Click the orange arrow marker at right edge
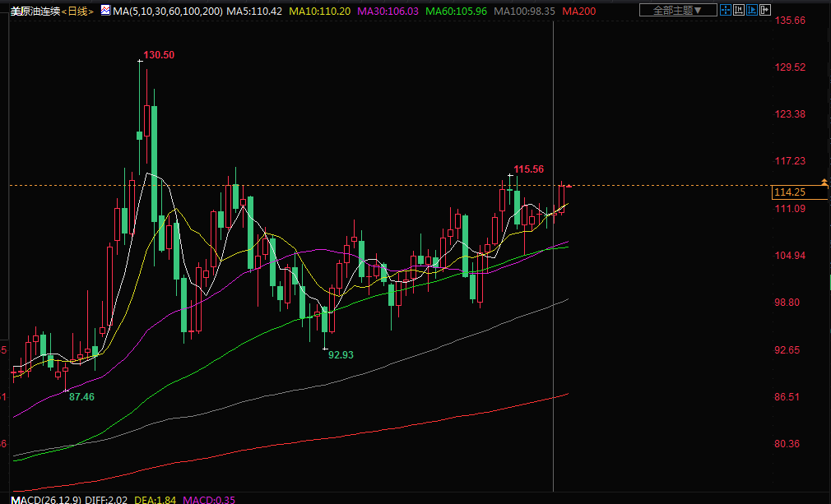 pos(824,182)
